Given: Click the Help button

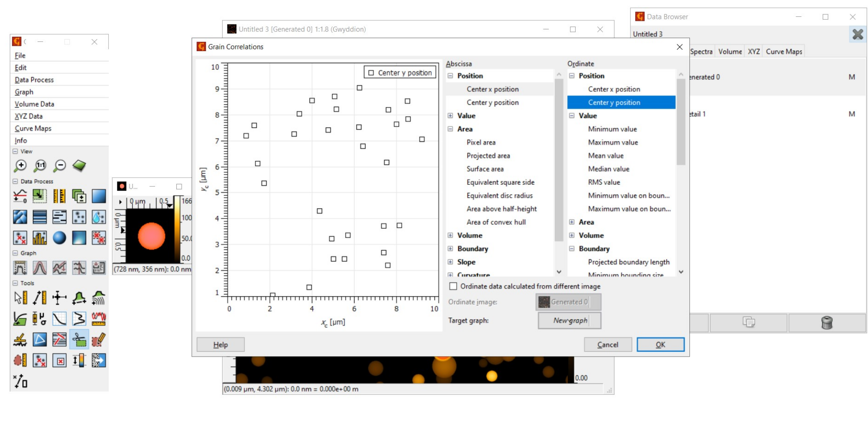Looking at the screenshot, I should click(x=220, y=345).
